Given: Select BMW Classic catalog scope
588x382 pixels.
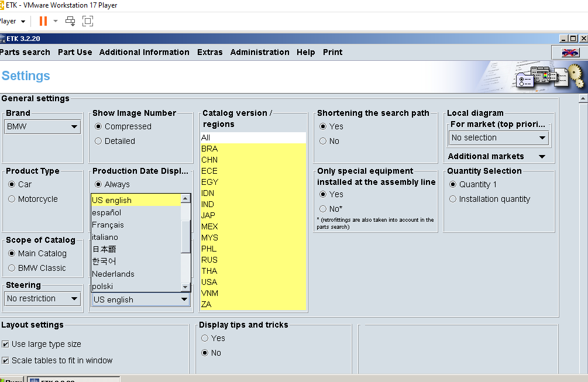Looking at the screenshot, I should [12, 268].
